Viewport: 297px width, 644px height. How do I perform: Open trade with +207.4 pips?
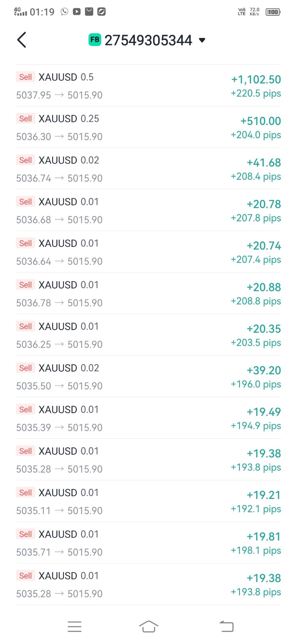tap(148, 252)
